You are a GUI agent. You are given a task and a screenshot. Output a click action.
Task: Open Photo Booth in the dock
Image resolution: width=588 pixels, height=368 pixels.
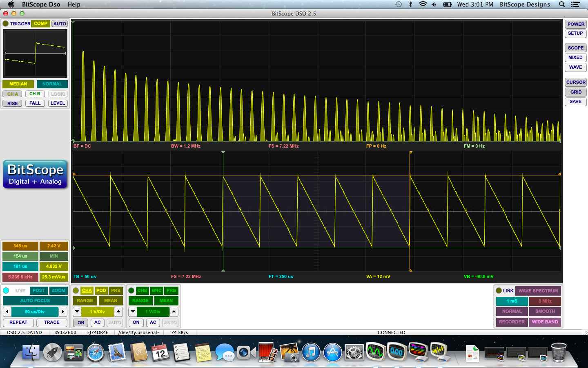[268, 352]
